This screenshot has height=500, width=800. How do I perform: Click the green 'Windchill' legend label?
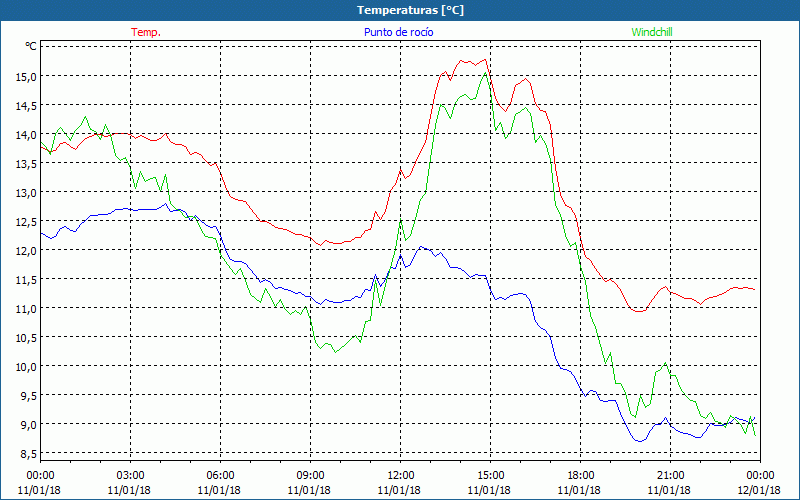[652, 32]
